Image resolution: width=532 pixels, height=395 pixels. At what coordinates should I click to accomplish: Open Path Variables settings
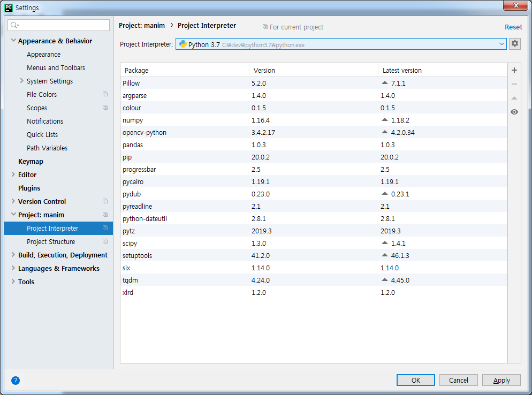click(47, 148)
